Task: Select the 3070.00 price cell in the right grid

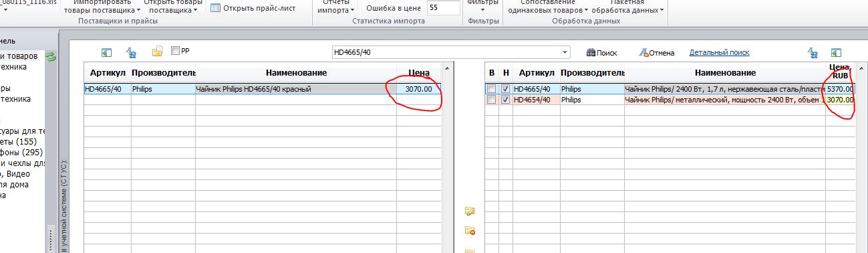Action: [x=840, y=100]
